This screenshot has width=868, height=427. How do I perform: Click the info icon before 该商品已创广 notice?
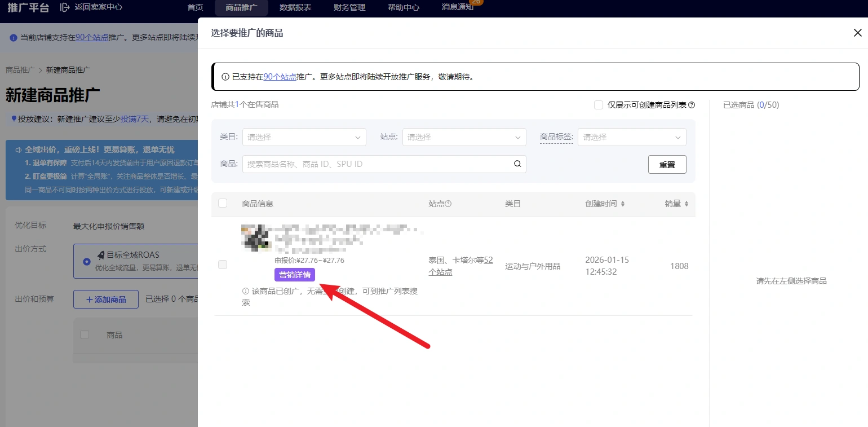click(x=246, y=292)
